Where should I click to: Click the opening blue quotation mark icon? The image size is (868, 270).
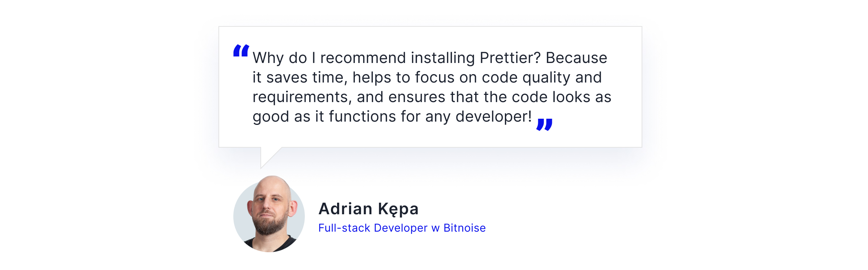tap(241, 51)
